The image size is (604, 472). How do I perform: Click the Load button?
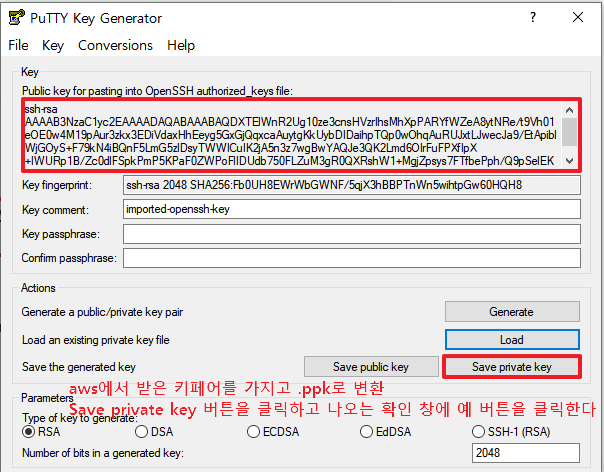(512, 340)
